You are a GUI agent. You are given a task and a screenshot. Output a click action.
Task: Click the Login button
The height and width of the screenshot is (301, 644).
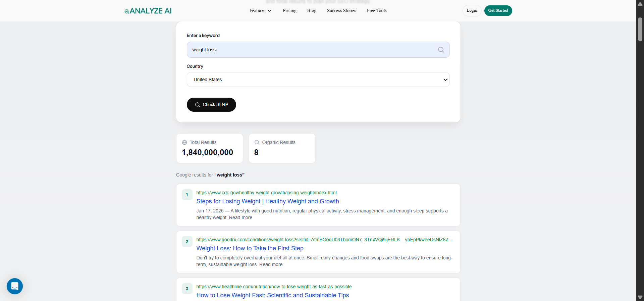[x=472, y=11]
